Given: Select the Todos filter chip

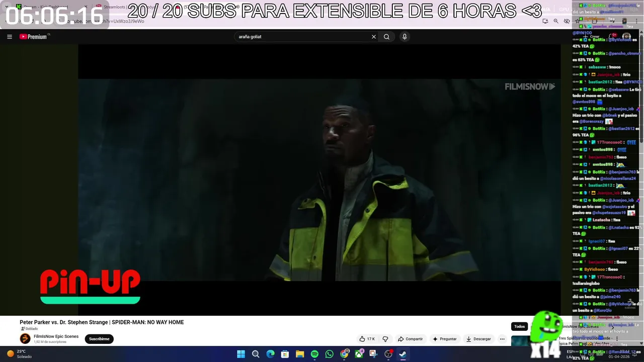Looking at the screenshot, I should tap(519, 326).
